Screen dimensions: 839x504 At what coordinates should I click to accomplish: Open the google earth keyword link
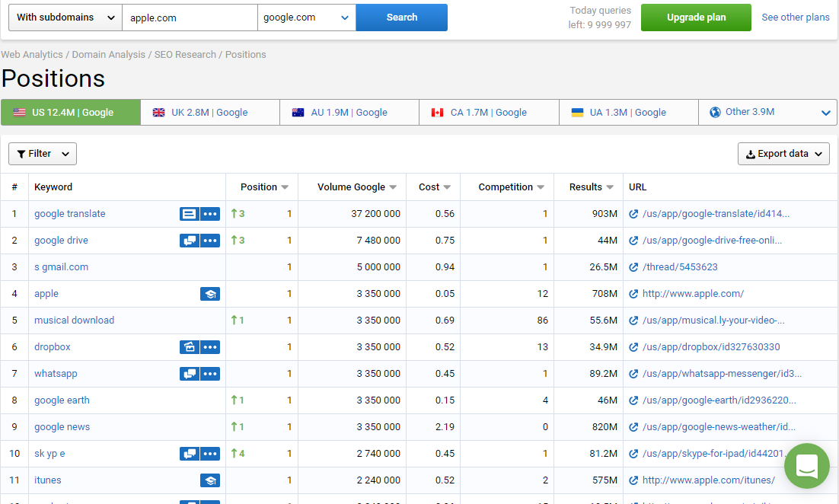[62, 400]
